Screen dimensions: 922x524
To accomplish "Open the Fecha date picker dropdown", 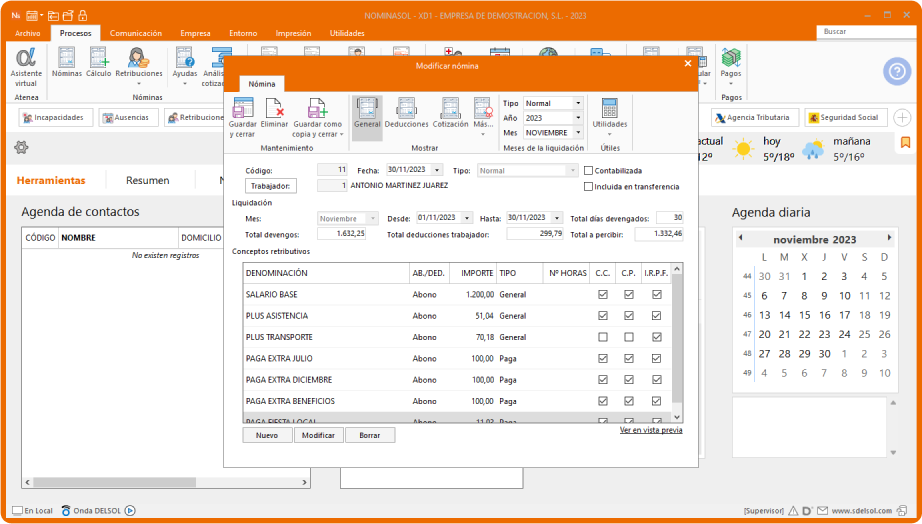I will pos(437,170).
